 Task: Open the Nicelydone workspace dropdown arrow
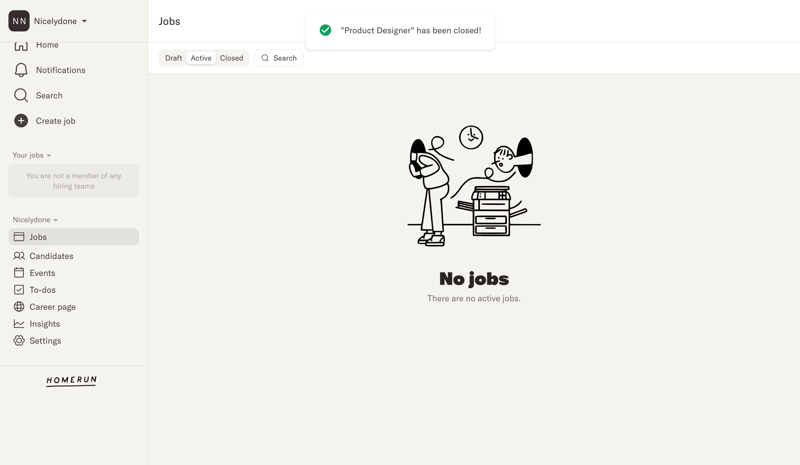pos(84,21)
